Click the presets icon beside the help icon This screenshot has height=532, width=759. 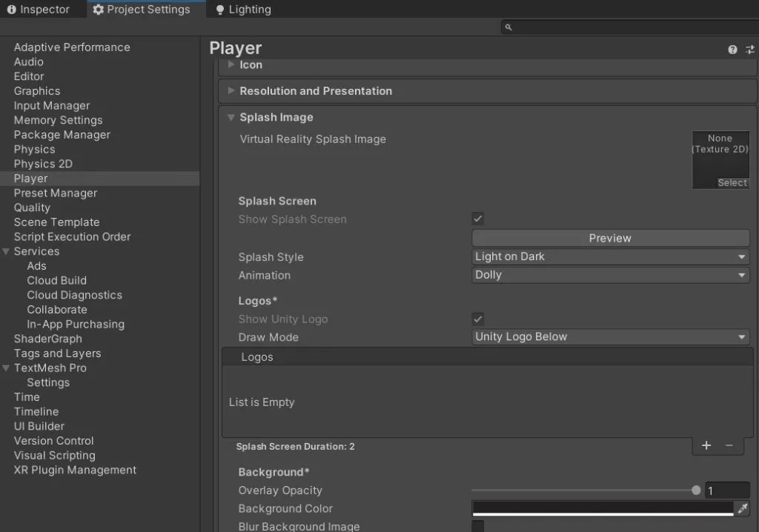pyautogui.click(x=749, y=49)
